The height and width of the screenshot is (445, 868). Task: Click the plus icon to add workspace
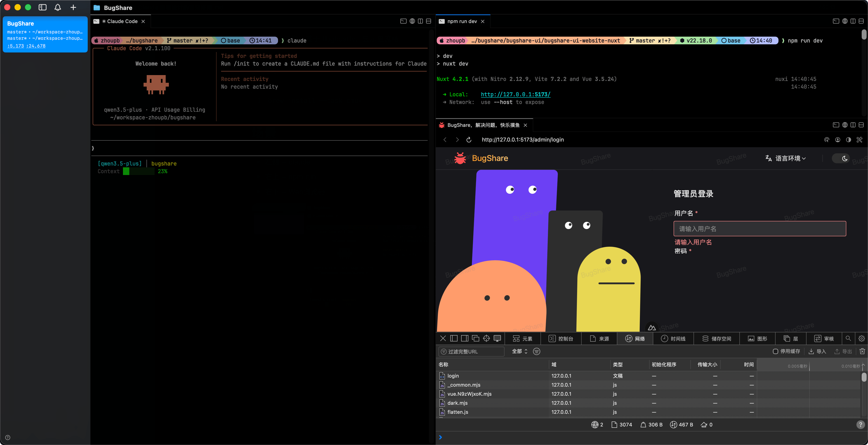point(73,7)
